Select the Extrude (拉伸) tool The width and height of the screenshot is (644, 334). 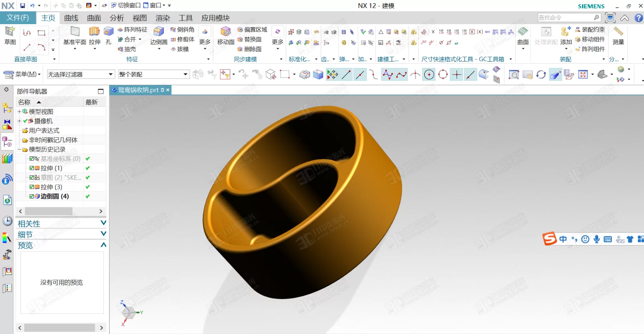click(x=95, y=35)
